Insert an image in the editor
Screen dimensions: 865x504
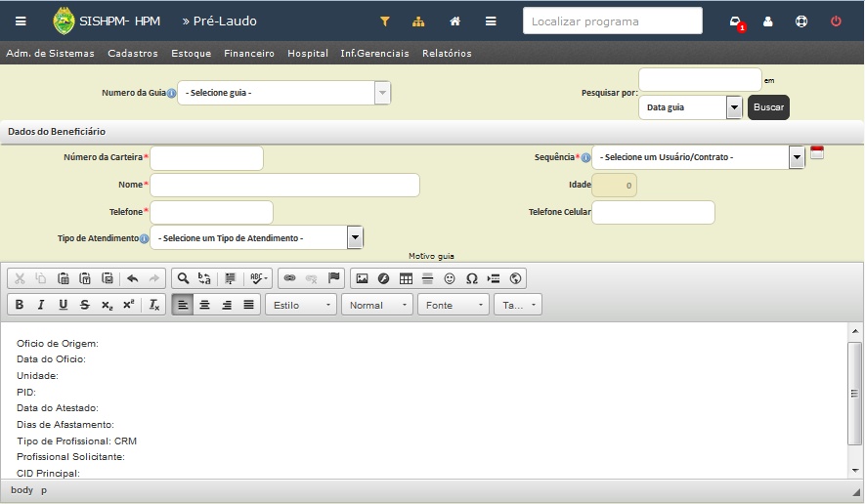click(x=362, y=278)
